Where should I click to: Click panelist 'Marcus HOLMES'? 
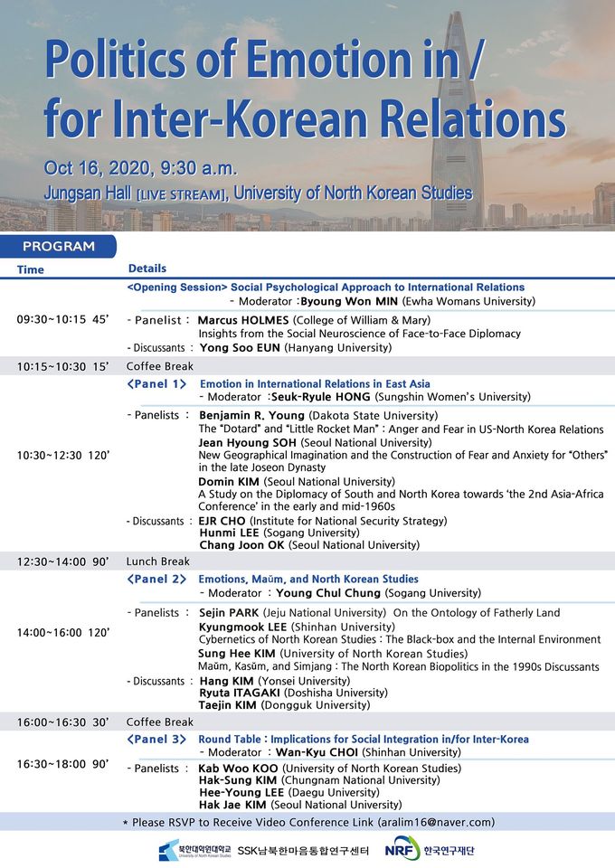[243, 320]
